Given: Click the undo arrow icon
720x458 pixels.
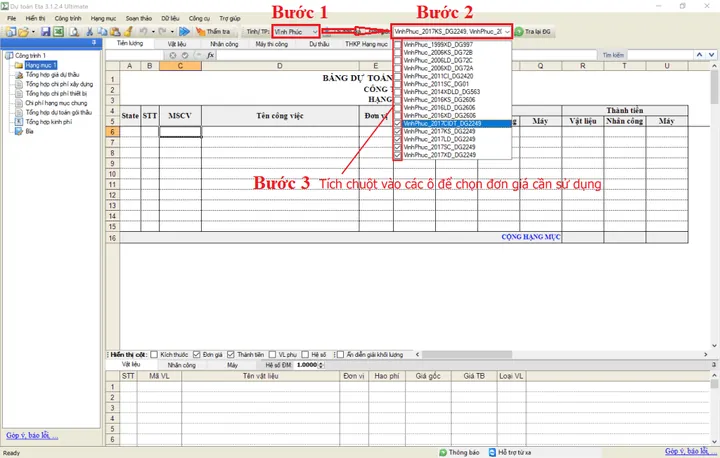Looking at the screenshot, I should coord(143,32).
